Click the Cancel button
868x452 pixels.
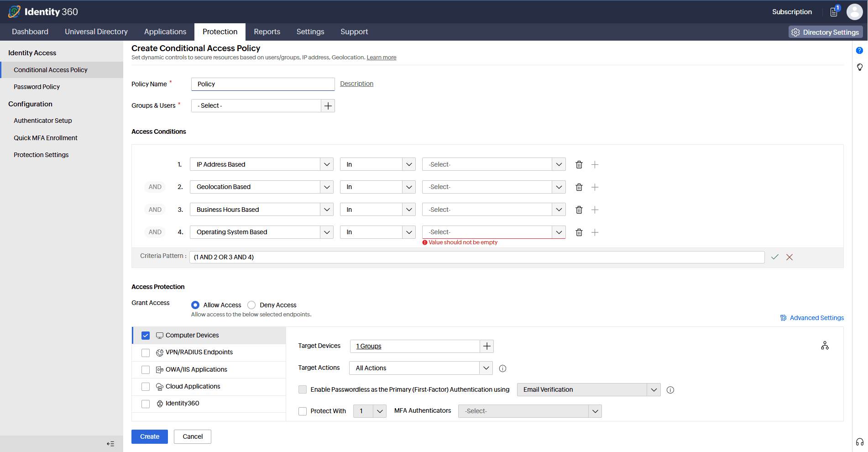[193, 436]
